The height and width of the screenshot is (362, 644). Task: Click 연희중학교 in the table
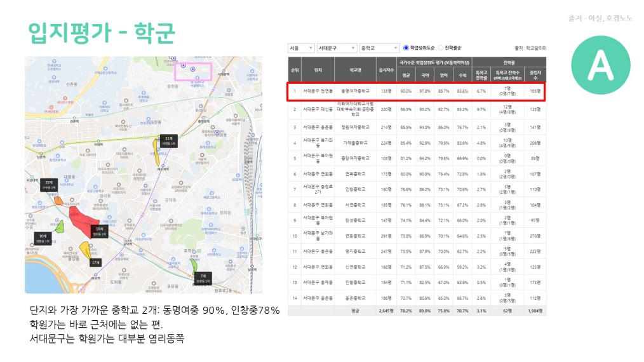(355, 236)
